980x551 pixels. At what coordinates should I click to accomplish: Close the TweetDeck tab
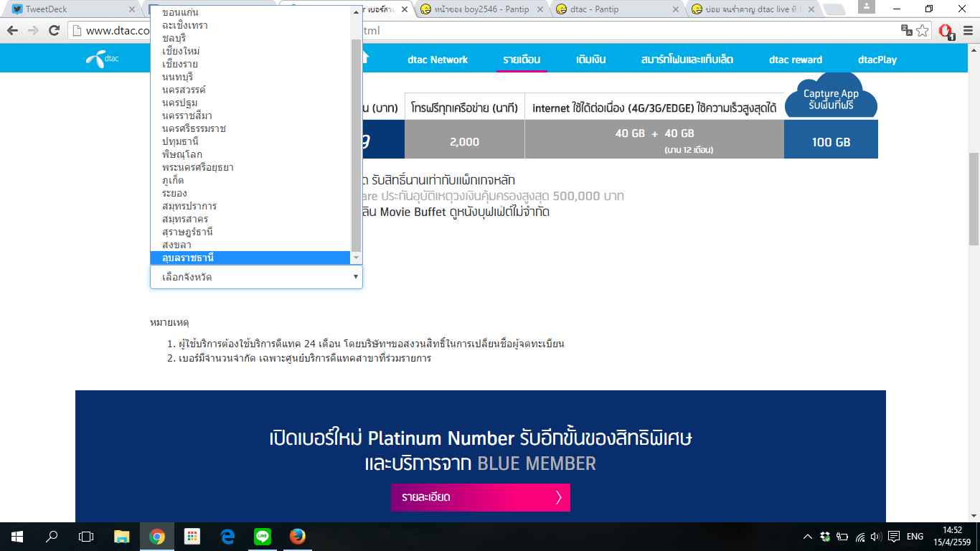pos(131,9)
